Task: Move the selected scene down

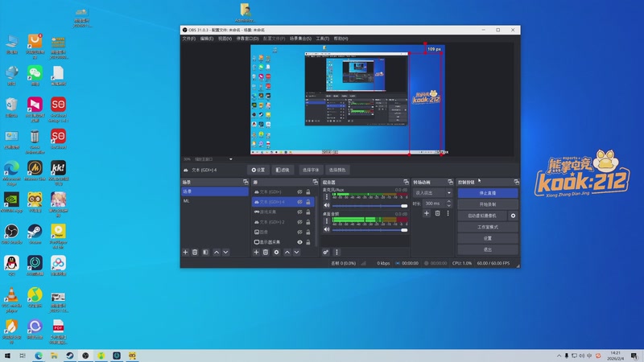Action: [225, 252]
